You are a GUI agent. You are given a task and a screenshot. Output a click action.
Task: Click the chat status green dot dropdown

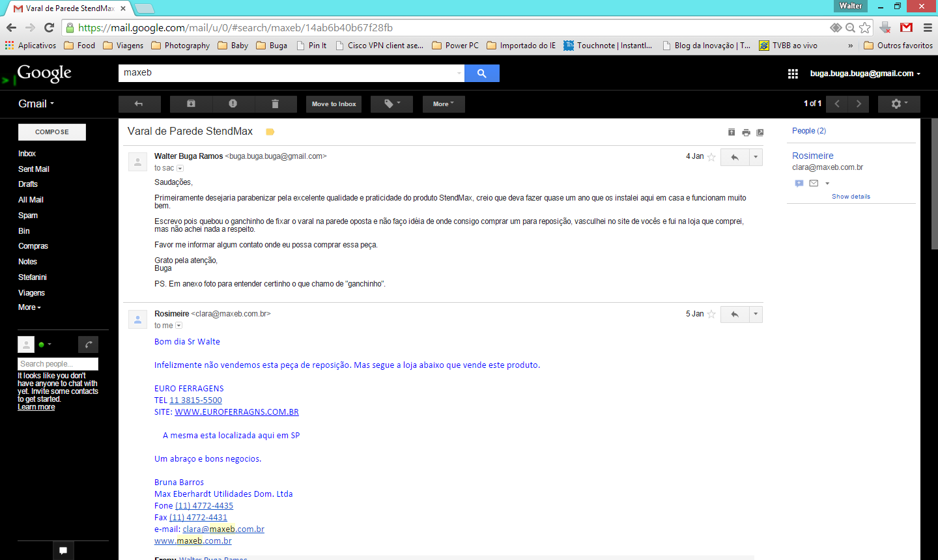tap(45, 344)
